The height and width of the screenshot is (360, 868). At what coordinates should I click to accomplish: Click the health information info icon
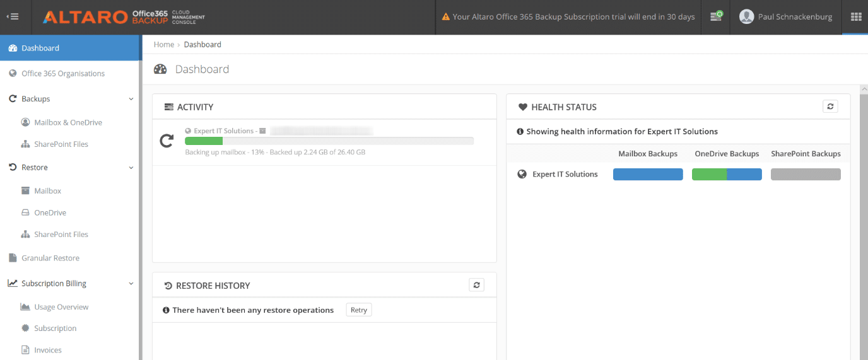pos(520,132)
